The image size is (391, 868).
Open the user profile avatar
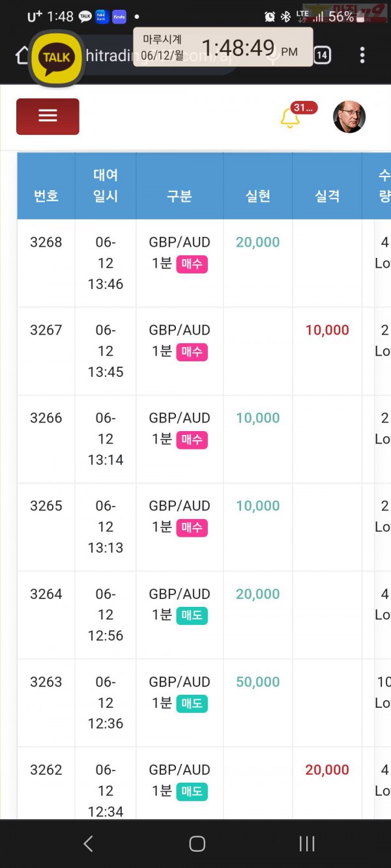coord(349,117)
